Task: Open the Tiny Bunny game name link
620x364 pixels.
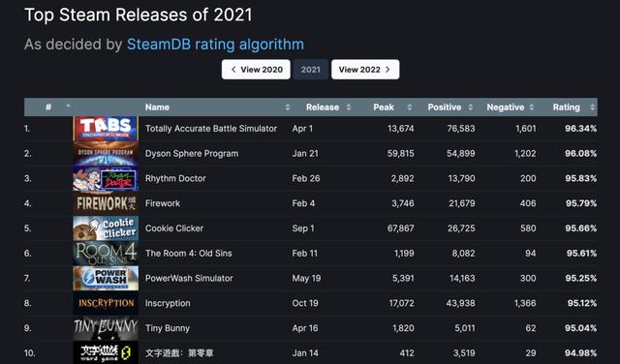Action: click(x=168, y=328)
